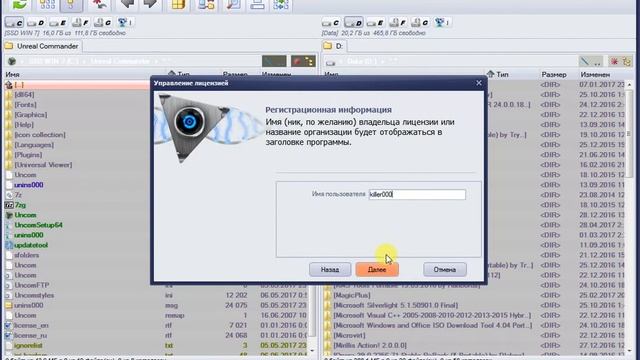Select drive E in right panel
The image size is (640, 360).
point(375,22)
